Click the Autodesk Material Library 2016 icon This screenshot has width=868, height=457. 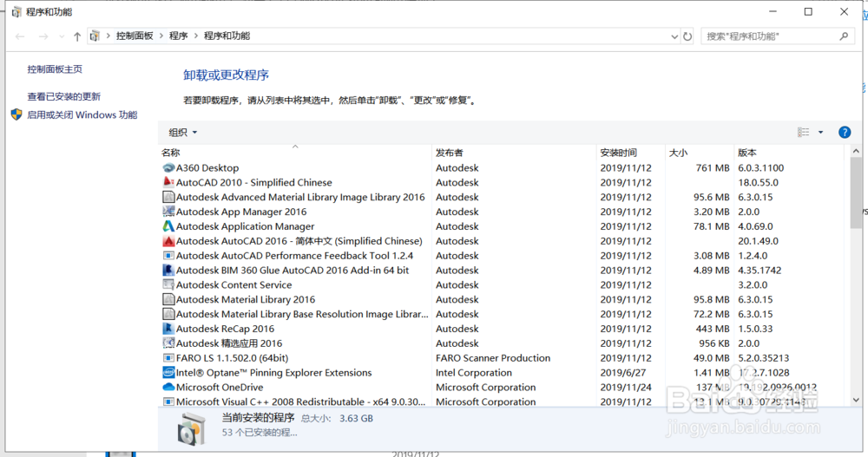click(168, 299)
